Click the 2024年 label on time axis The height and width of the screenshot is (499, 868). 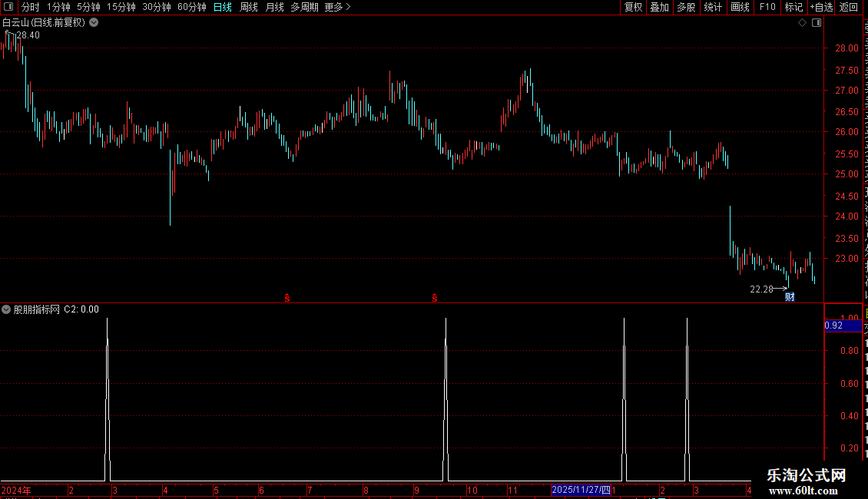[x=16, y=491]
